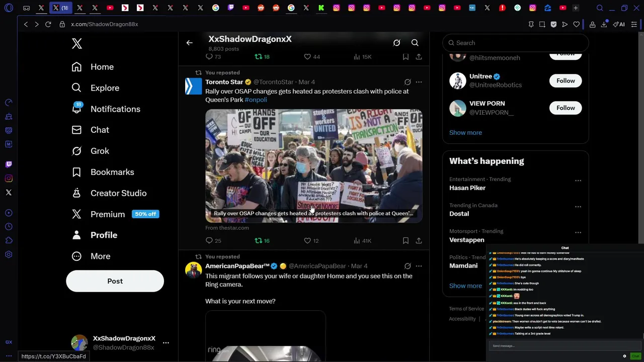Open the snapshot icon in browser toolbar
Image resolution: width=644 pixels, height=362 pixels.
pos(542,24)
